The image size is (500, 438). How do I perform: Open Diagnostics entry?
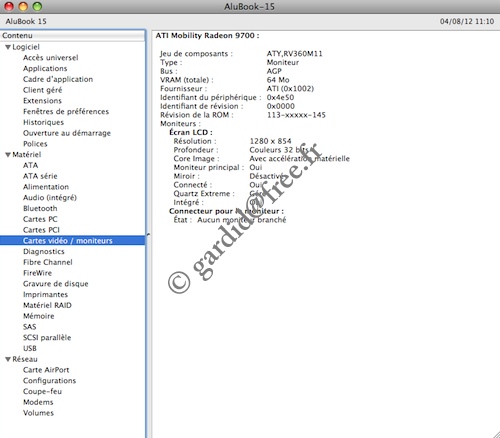[x=44, y=251]
